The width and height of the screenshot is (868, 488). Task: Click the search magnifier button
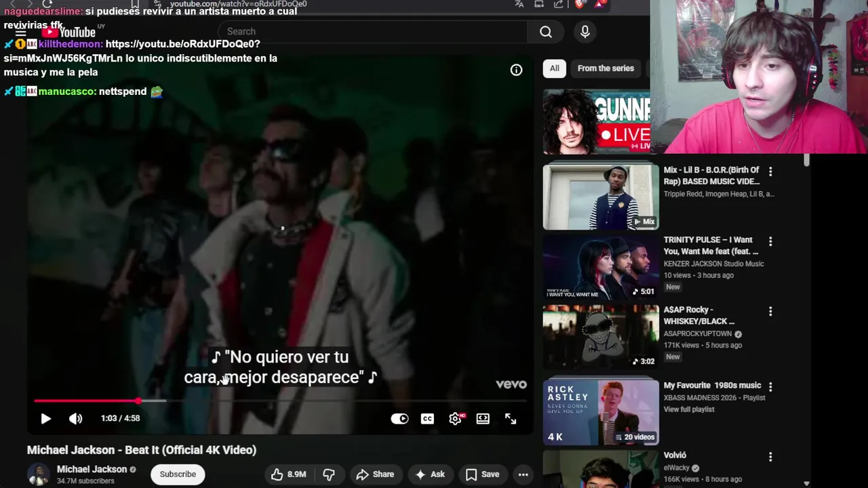point(546,31)
